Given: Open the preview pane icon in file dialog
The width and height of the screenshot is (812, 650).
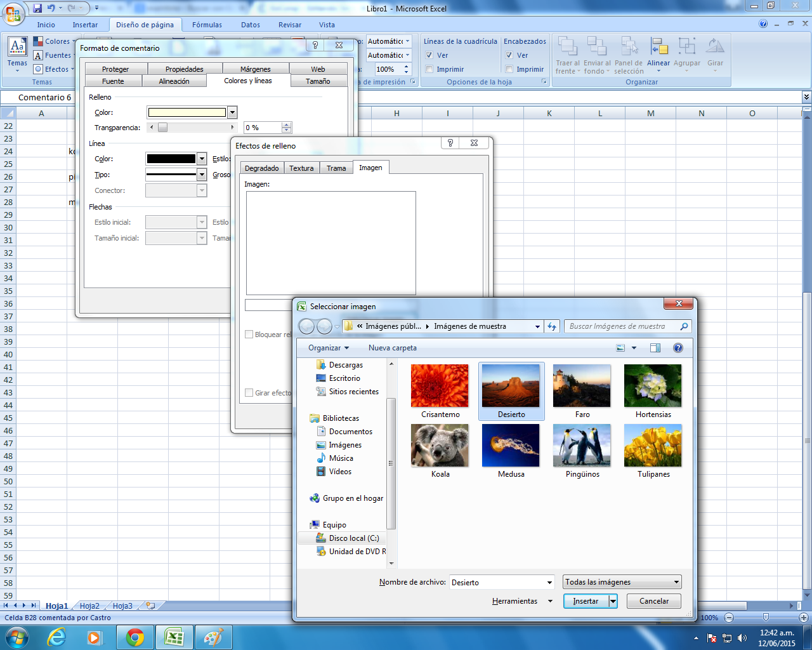Looking at the screenshot, I should pos(655,348).
